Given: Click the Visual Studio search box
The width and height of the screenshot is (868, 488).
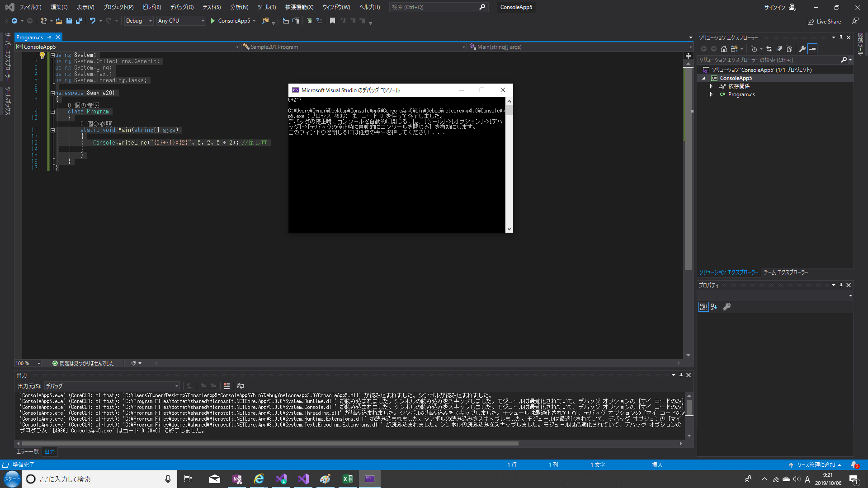Looking at the screenshot, I should 439,7.
